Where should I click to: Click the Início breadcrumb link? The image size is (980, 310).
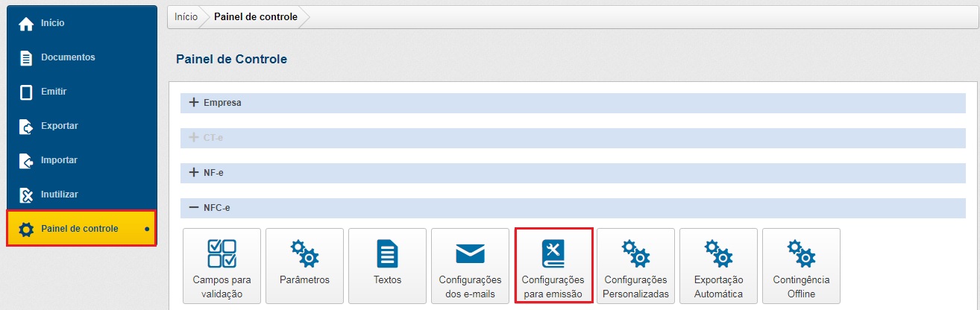(x=186, y=16)
